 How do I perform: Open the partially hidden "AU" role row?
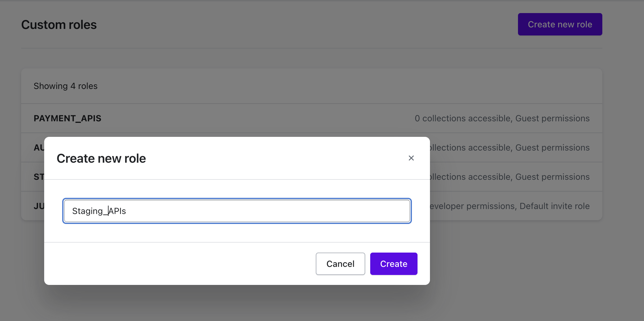click(39, 147)
